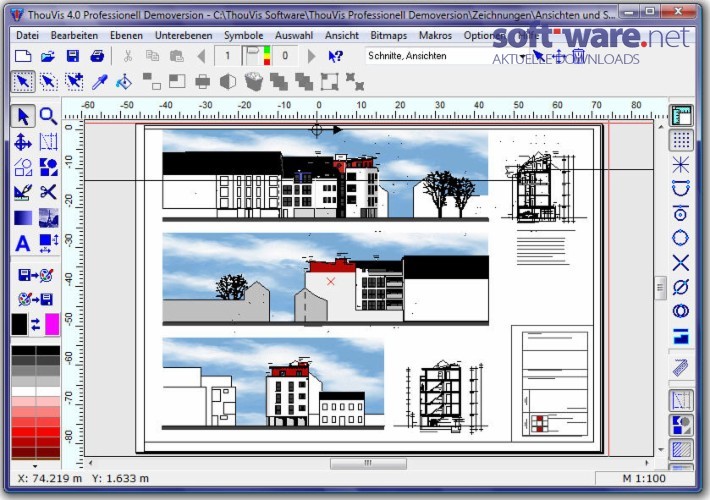Open the Unterebenen menu
This screenshot has width=710, height=500.
183,35
